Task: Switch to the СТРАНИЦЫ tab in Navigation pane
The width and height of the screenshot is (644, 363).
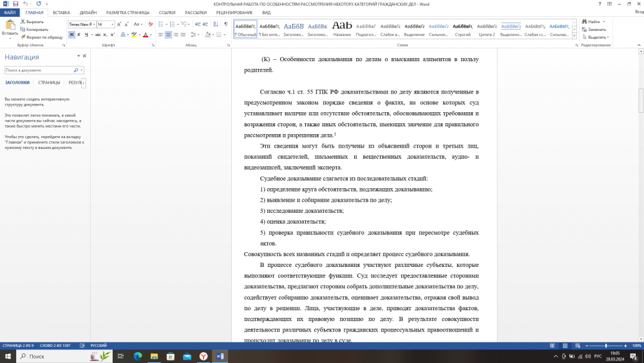Action: pyautogui.click(x=49, y=83)
